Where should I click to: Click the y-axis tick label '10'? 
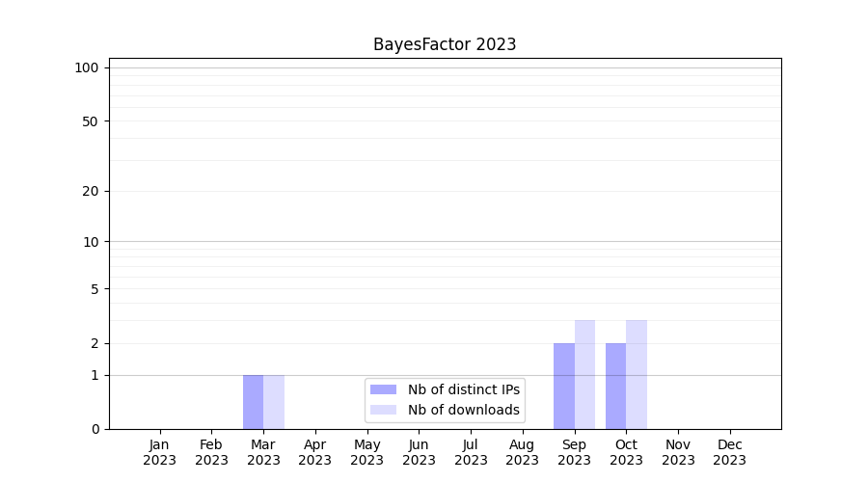[91, 242]
